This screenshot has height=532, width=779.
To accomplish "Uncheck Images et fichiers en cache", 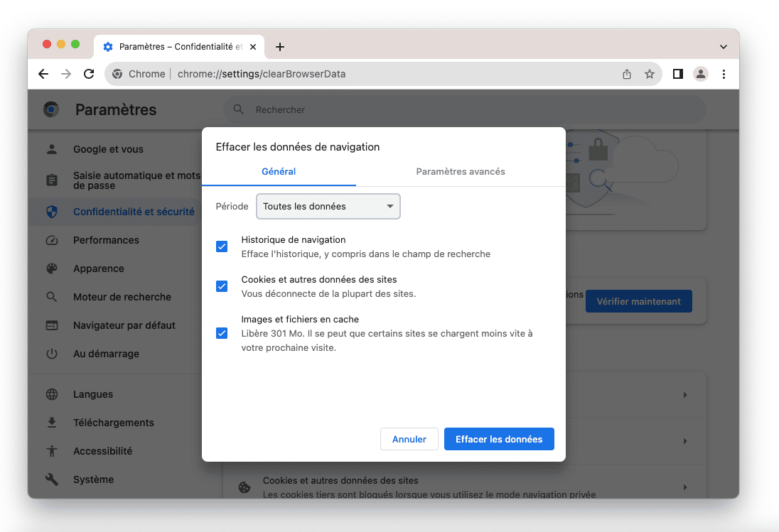I will [222, 333].
